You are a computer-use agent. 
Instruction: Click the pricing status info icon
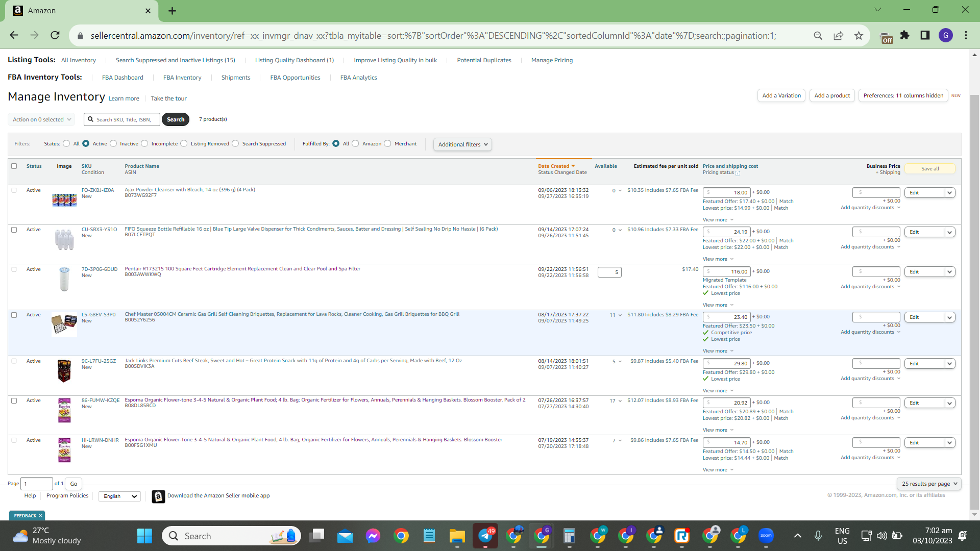[738, 173]
